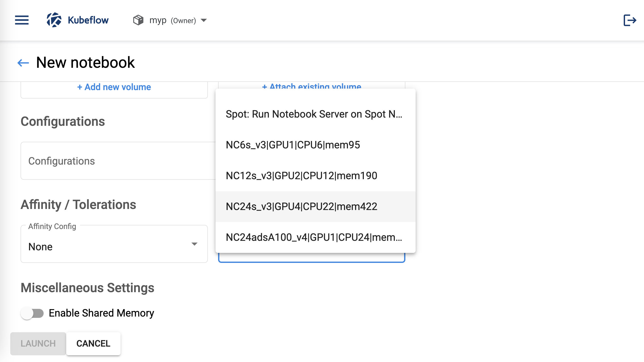Click the Kubeflow logo icon
The width and height of the screenshot is (644, 362).
54,20
